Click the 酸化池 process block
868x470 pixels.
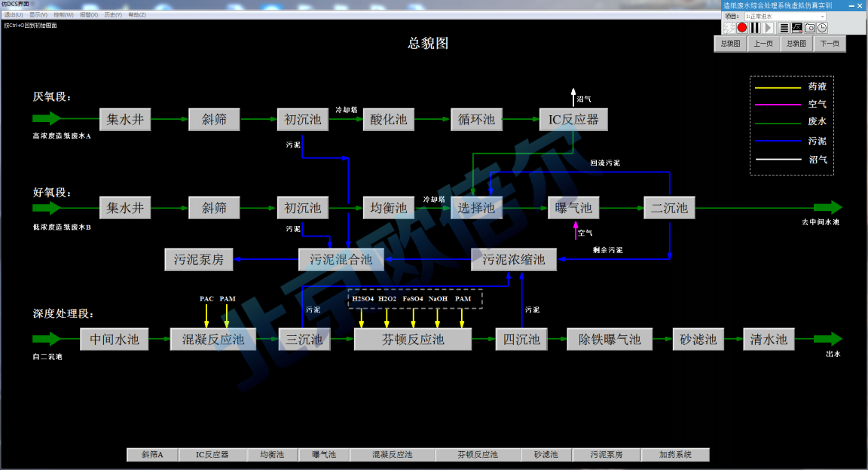pyautogui.click(x=389, y=119)
